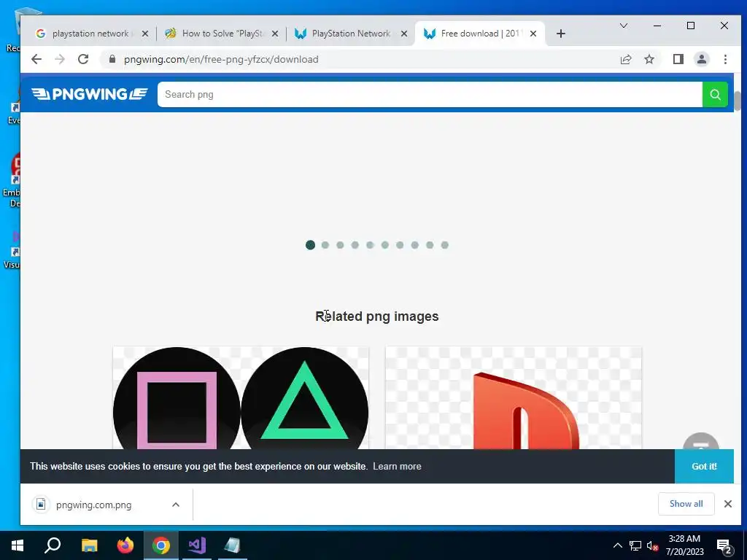Click the taskbar clock showing 3:28 AM
The width and height of the screenshot is (747, 560).
[684, 545]
